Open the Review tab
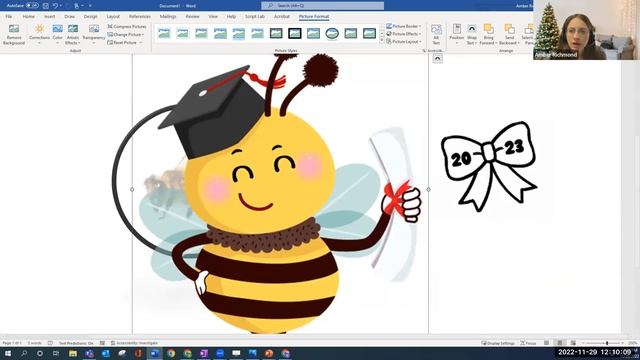The height and width of the screenshot is (360, 640). click(x=192, y=16)
